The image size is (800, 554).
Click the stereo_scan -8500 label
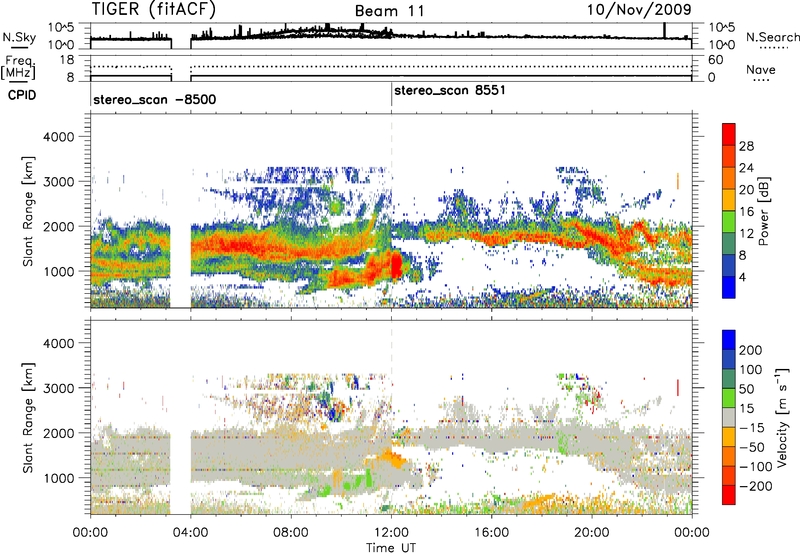click(x=155, y=99)
